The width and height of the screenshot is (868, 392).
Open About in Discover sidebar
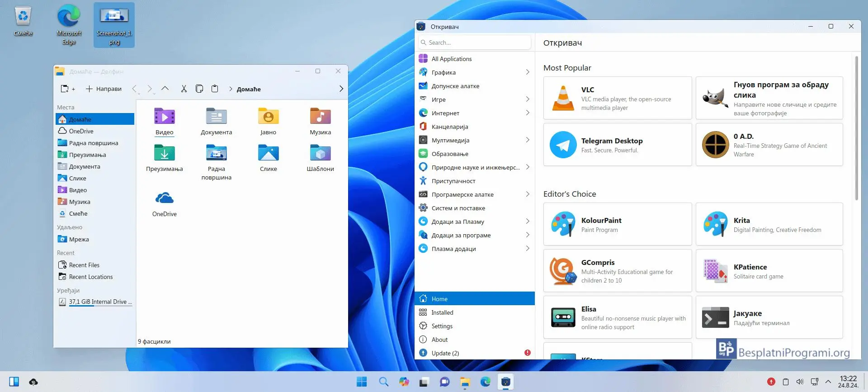475,340
